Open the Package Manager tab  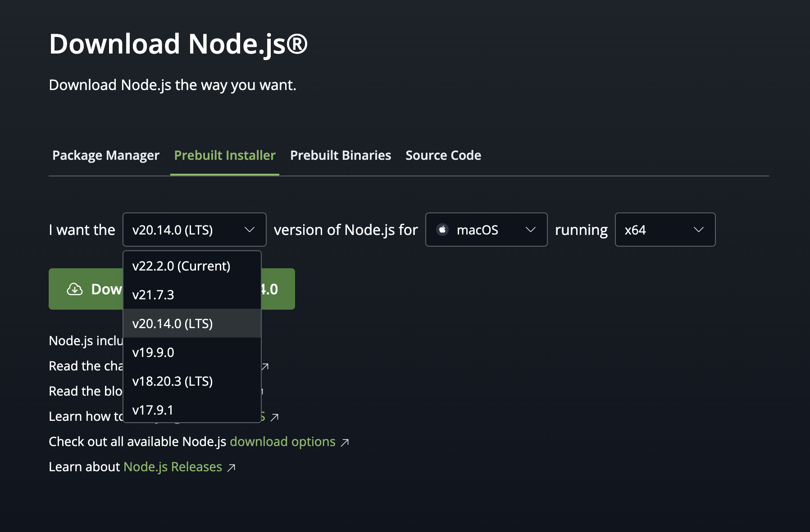pyautogui.click(x=106, y=155)
